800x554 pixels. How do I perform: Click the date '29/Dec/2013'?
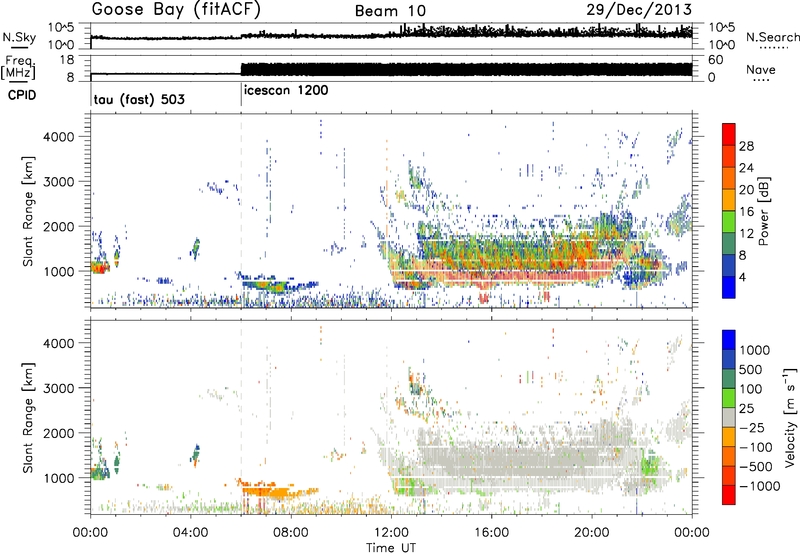point(639,9)
